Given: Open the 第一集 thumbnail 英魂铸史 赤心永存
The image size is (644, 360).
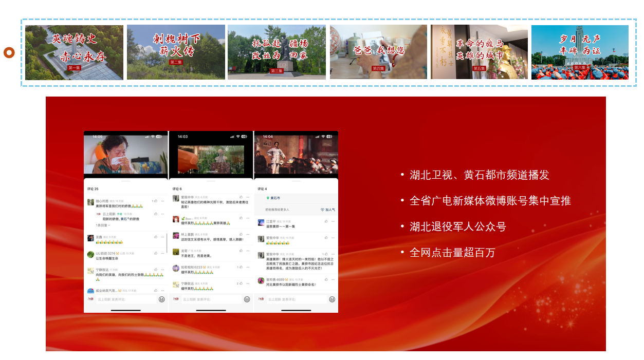Looking at the screenshot, I should pyautogui.click(x=74, y=52).
